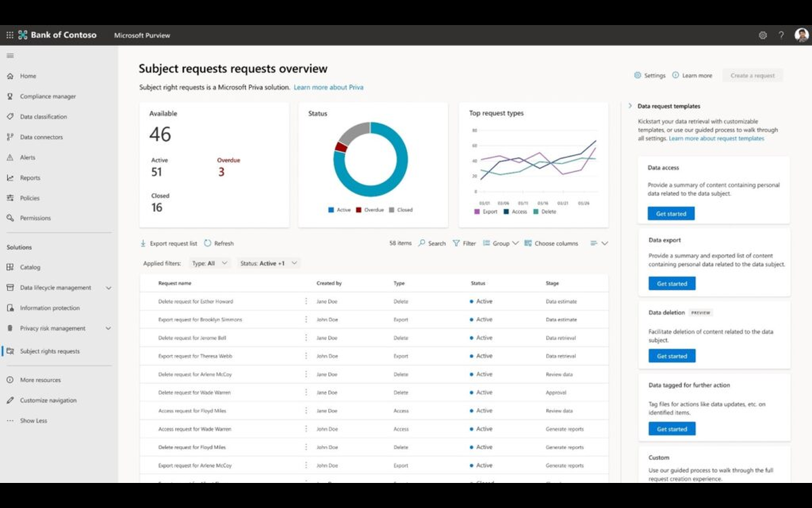Click the Refresh icon above the table
The width and height of the screenshot is (812, 508).
coord(208,243)
